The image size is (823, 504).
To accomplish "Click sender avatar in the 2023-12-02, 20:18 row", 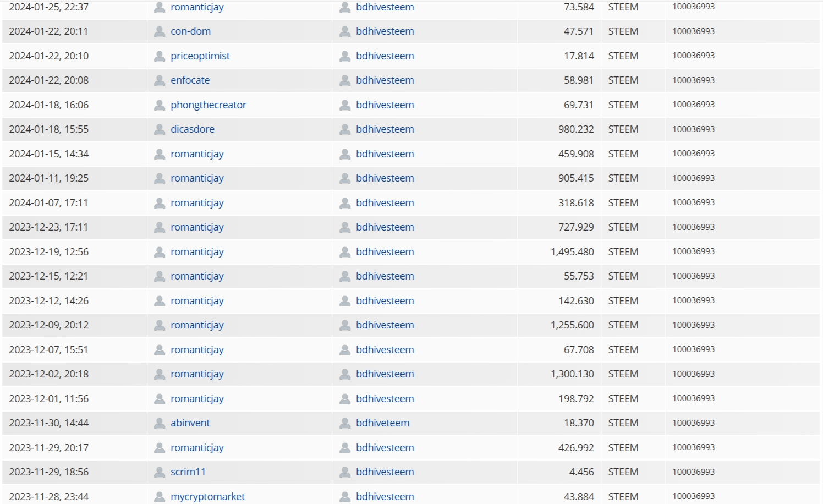I will (x=160, y=374).
